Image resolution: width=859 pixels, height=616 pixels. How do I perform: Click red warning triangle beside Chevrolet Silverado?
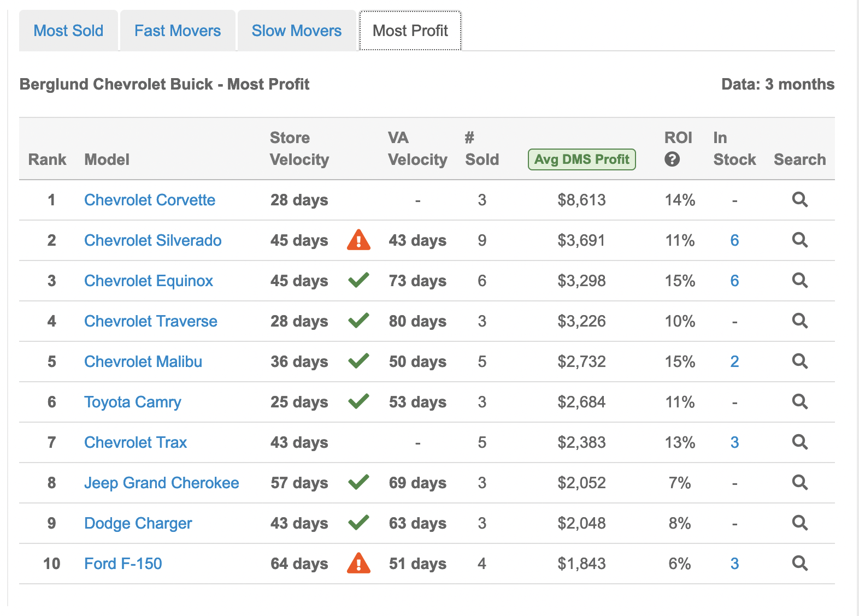tap(358, 240)
